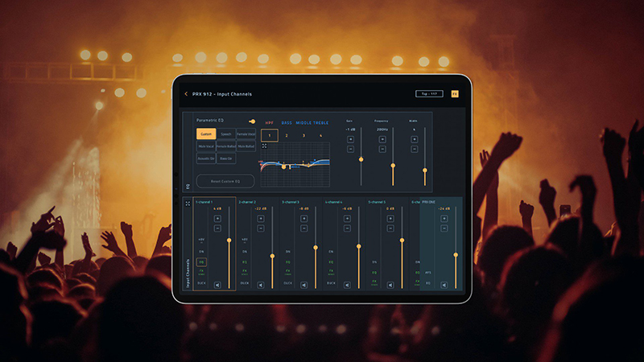644x362 pixels.
Task: Select the Custom EQ preset
Action: 206,134
